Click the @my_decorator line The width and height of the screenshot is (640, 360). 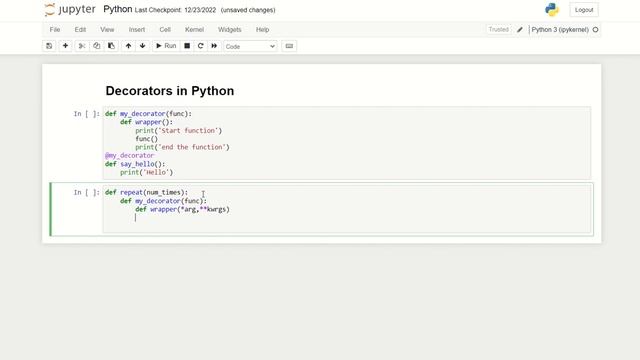(x=129, y=156)
